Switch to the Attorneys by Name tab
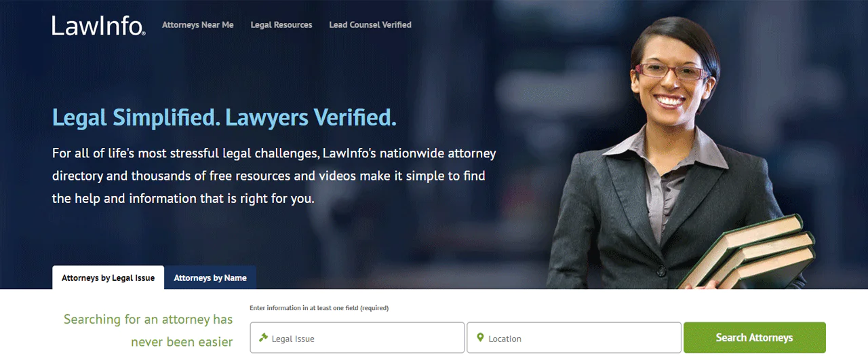This screenshot has width=868, height=363. (210, 278)
